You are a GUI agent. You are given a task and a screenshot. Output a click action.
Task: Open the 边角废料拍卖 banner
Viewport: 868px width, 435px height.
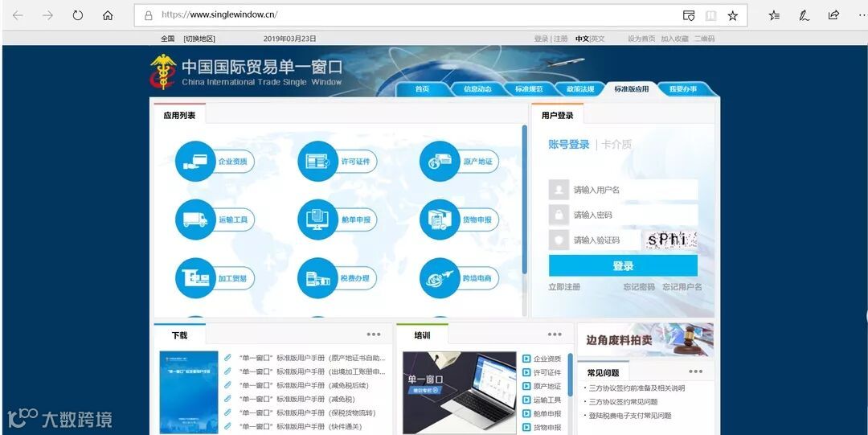click(645, 339)
